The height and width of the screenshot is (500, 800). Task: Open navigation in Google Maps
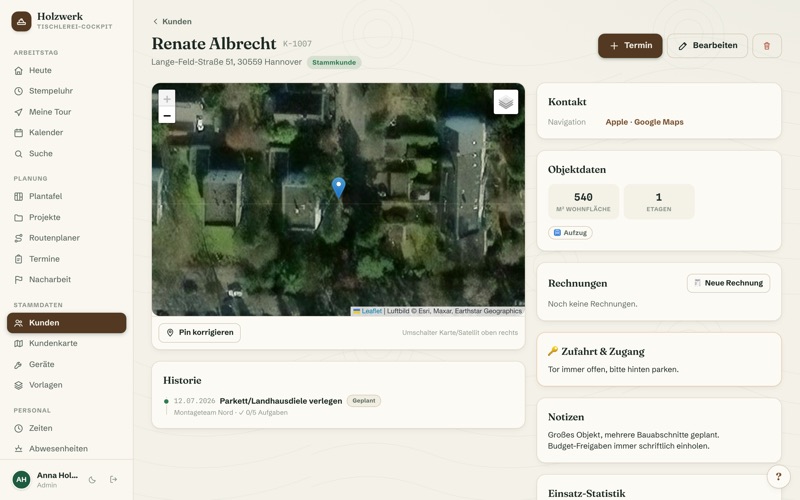click(659, 122)
